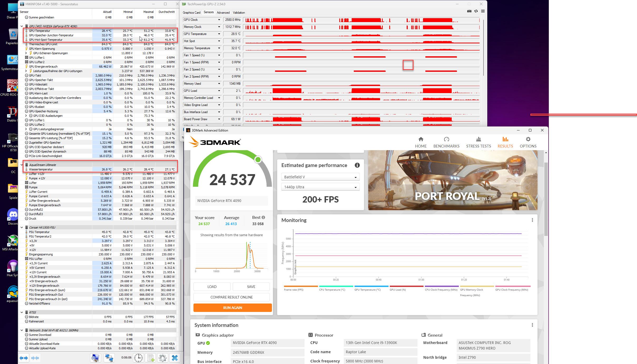Open GPU-Z hamburger menu
The height and width of the screenshot is (364, 637).
483,11
